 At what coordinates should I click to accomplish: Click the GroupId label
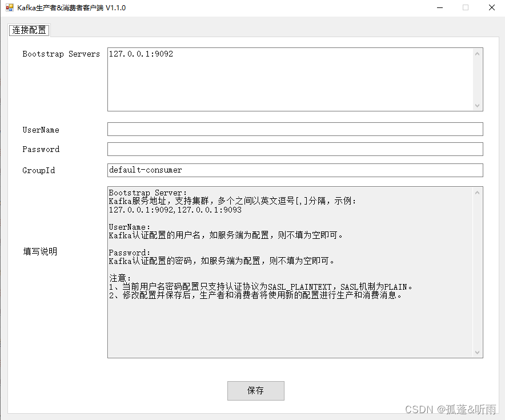click(39, 170)
